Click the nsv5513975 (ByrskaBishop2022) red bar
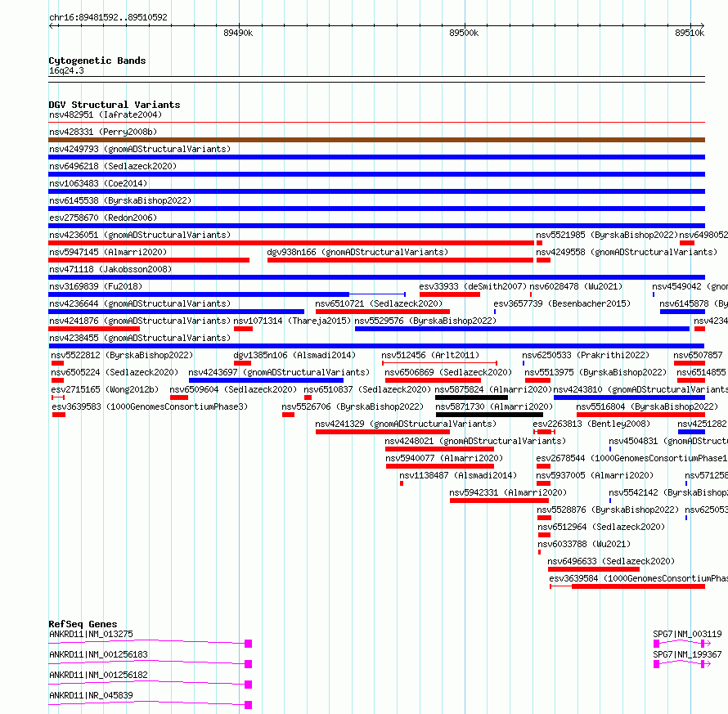728x714 pixels. 537,380
